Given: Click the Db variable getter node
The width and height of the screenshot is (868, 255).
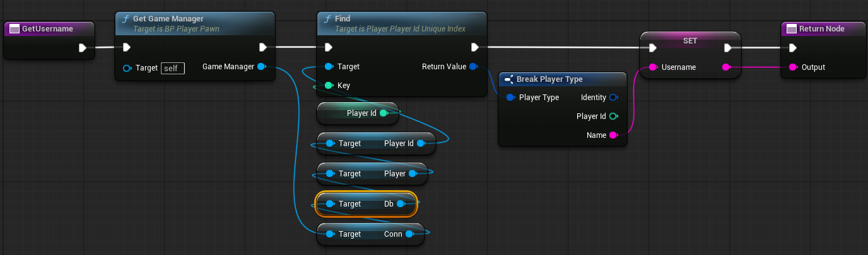Looking at the screenshot, I should coord(366,204).
